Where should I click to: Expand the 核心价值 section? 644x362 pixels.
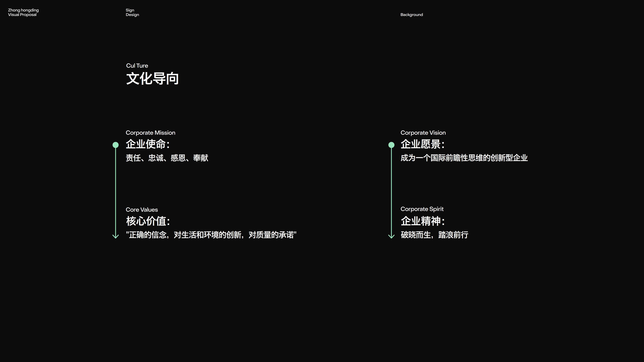(148, 221)
